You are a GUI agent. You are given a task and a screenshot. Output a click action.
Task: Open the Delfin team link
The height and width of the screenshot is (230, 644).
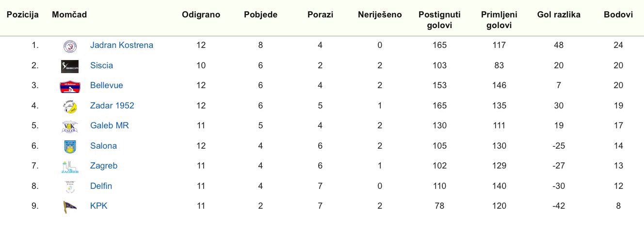[x=101, y=186]
